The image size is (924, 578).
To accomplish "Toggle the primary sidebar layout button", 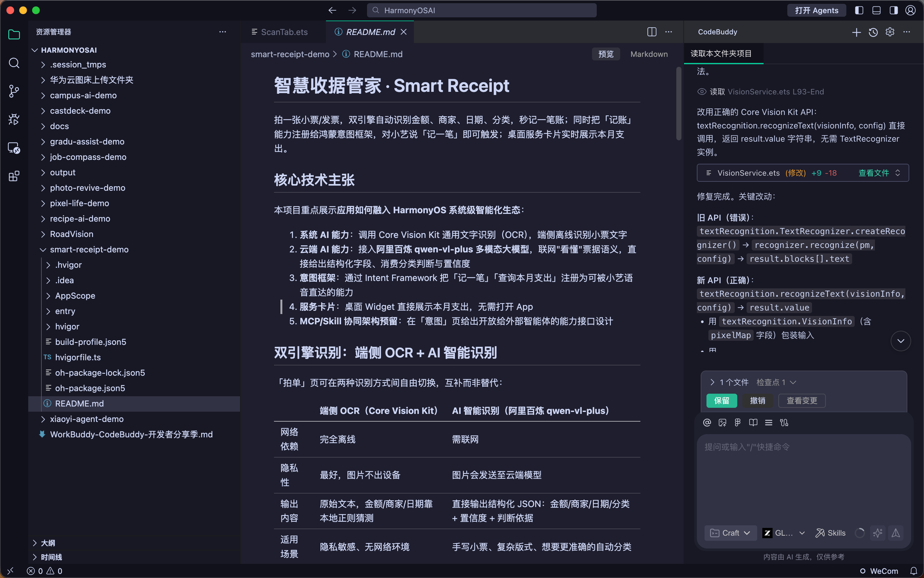I will [859, 10].
